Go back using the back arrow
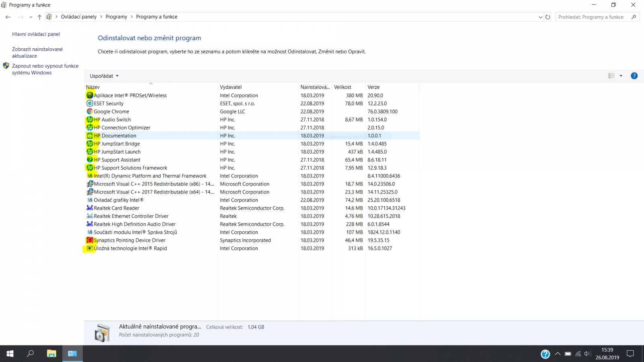Screen dimensions: 644x362 click(x=8, y=17)
